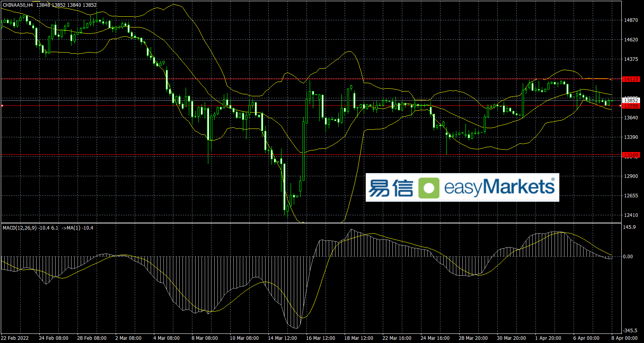Screen dimensions: 644x343
Task: Click the 22 Mar 16:00 time label
Action: [x=397, y=338]
